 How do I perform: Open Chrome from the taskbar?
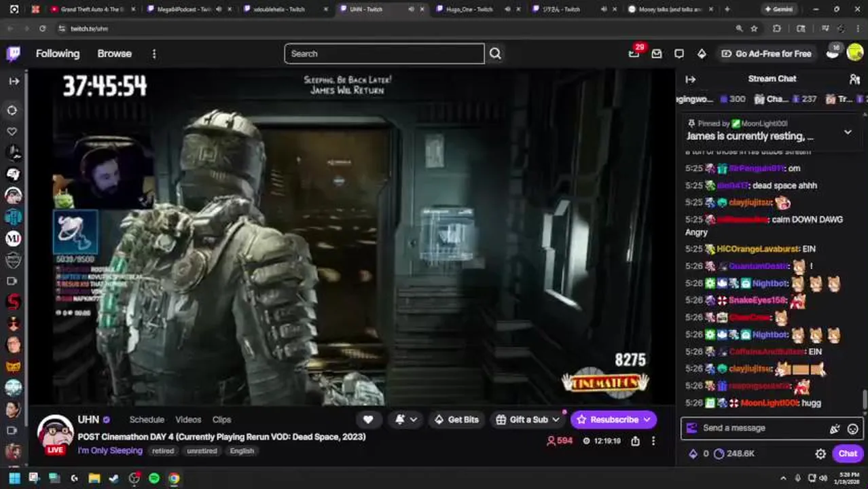[174, 478]
